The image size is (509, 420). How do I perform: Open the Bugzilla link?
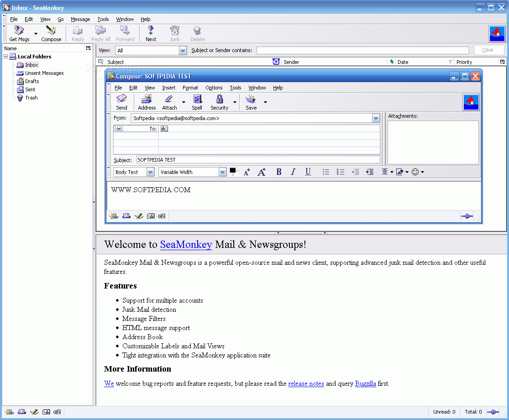click(365, 383)
